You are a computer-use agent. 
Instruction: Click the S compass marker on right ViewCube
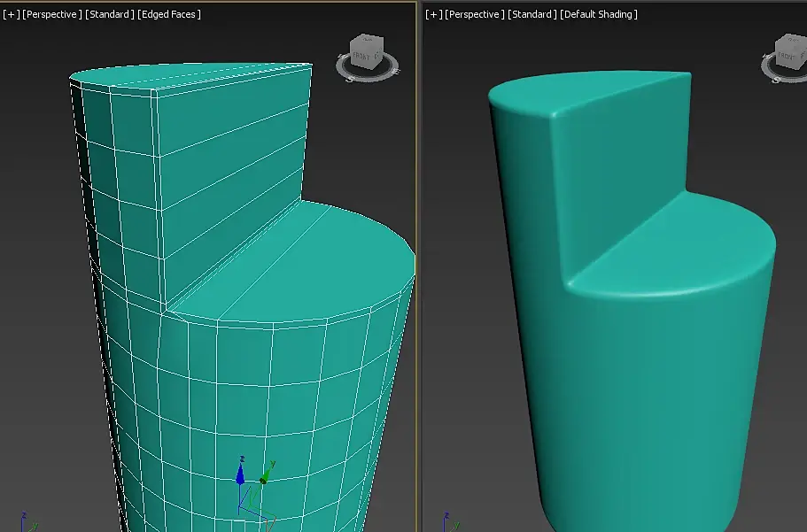click(x=777, y=79)
